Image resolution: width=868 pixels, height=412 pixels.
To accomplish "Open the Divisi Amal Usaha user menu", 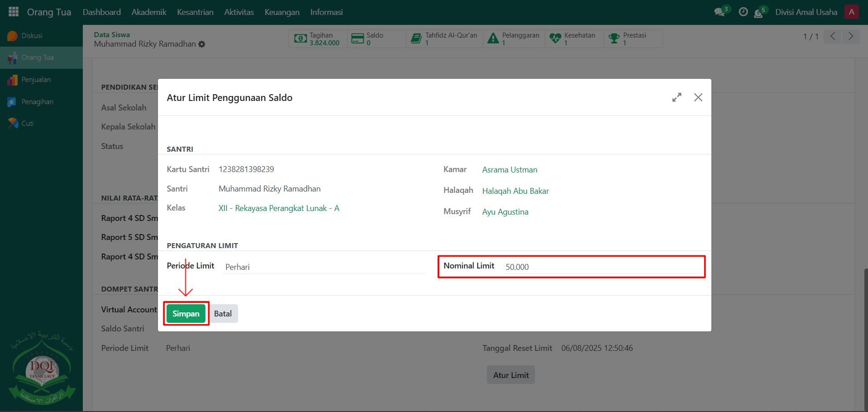I will 806,12.
